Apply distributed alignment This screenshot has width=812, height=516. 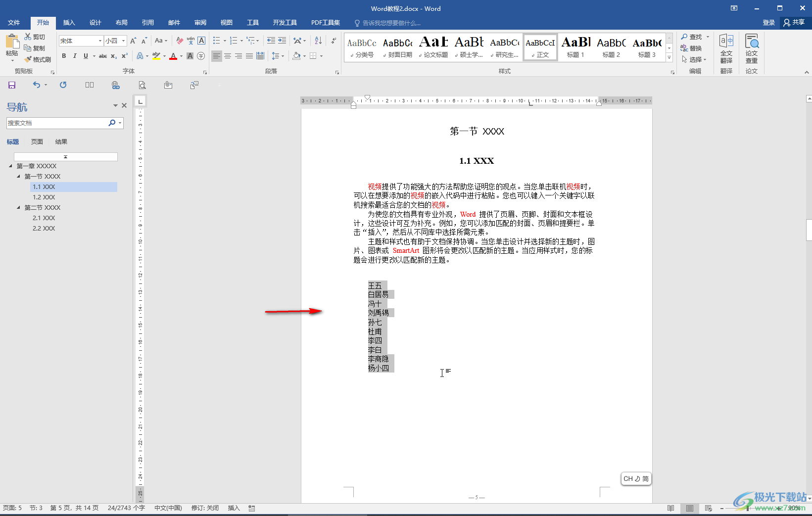coord(260,56)
